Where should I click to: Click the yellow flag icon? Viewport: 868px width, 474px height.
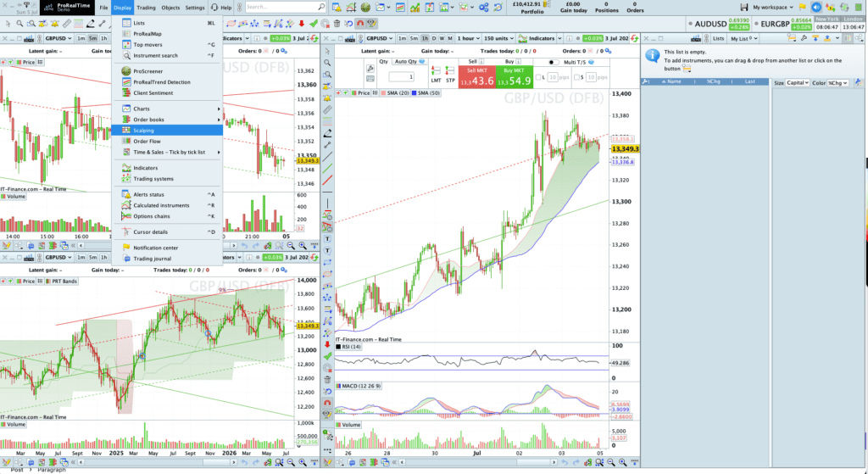tap(803, 7)
